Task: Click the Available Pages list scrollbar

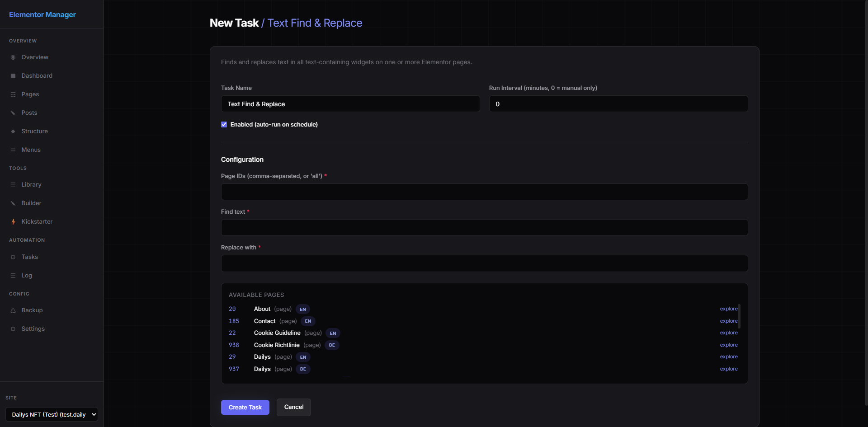Action: point(739,316)
